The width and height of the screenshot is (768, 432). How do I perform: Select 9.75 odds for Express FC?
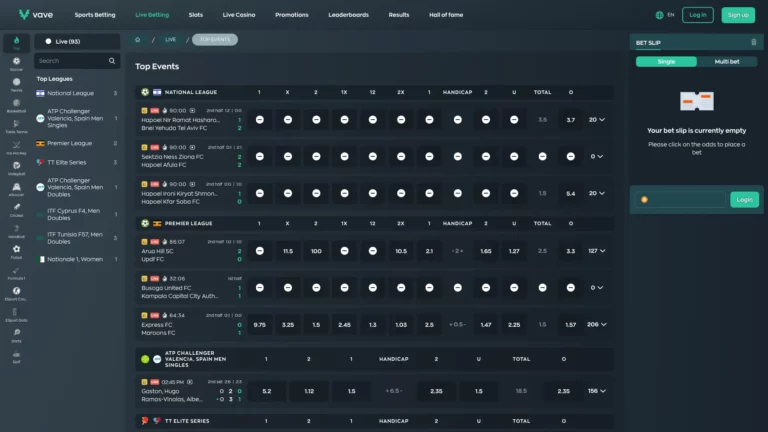click(x=259, y=325)
